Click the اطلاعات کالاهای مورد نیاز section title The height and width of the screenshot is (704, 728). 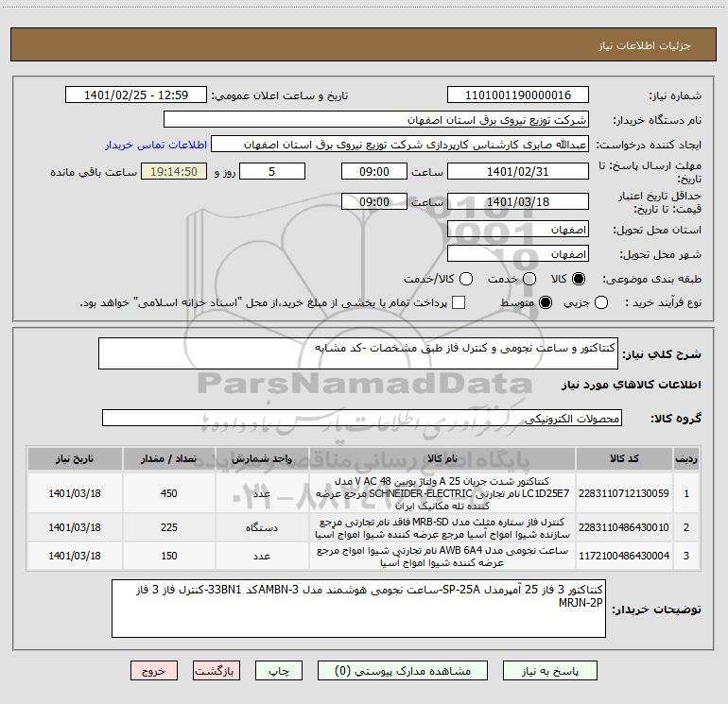tap(631, 385)
